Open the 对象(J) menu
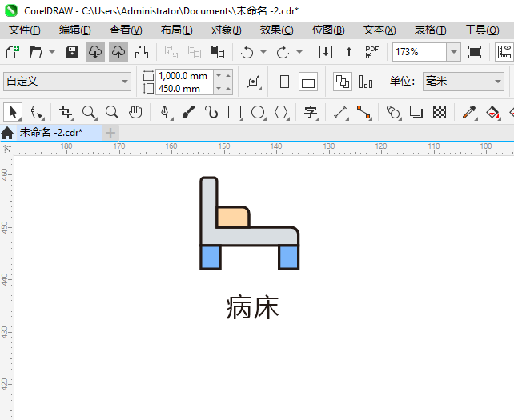 (x=227, y=30)
